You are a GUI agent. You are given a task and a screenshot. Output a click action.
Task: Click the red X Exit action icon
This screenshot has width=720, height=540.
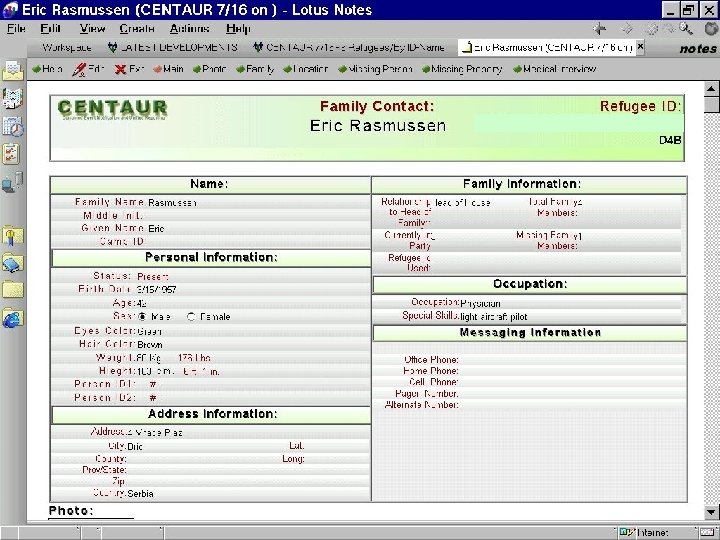[120, 69]
